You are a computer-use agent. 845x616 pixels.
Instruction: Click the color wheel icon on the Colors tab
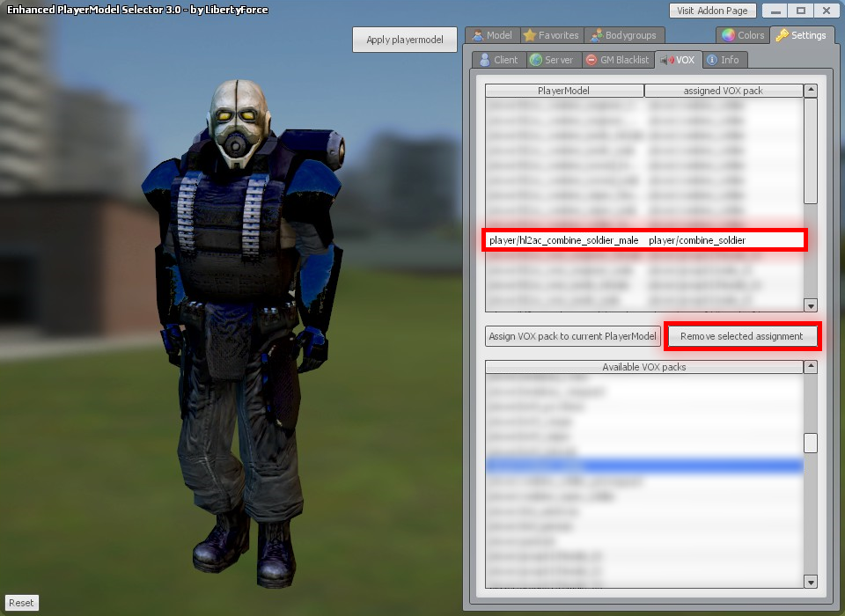(728, 35)
